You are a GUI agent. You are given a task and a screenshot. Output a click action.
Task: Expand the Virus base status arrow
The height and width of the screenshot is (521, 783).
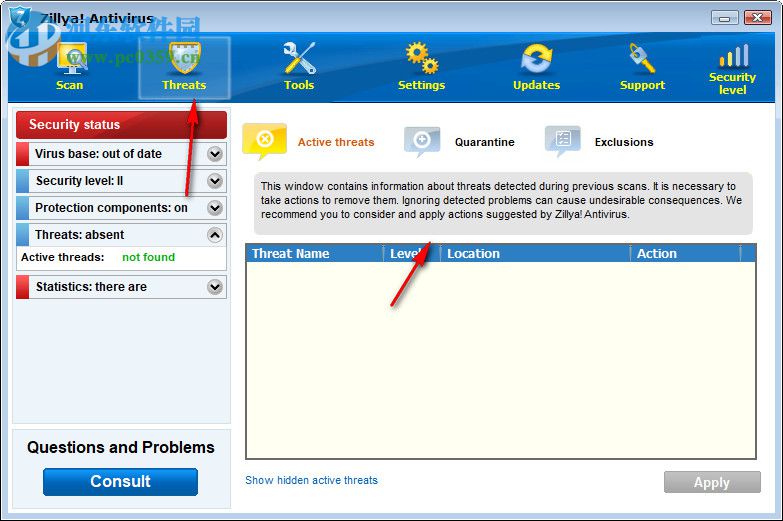(215, 154)
